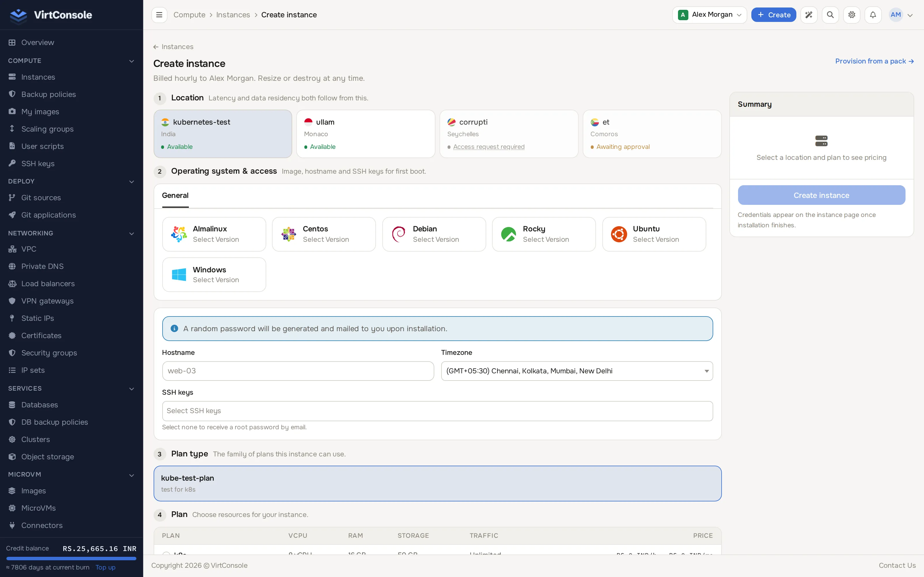
Task: Open notifications bell
Action: (x=873, y=15)
